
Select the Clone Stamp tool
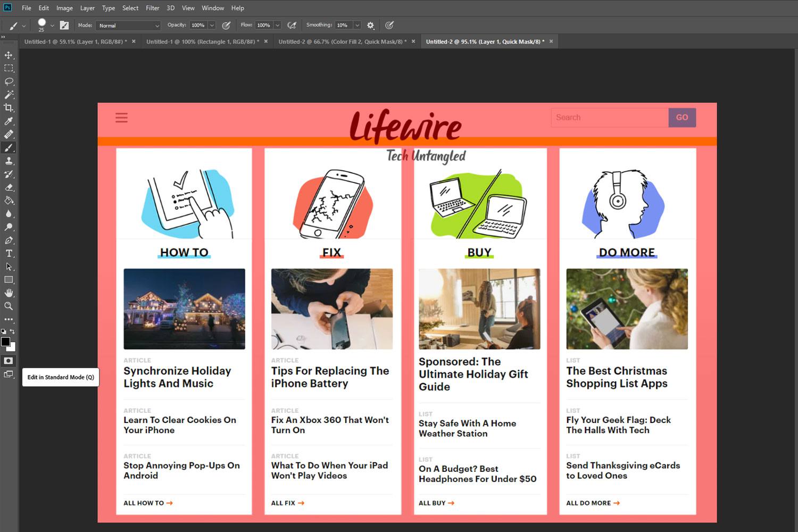point(9,161)
